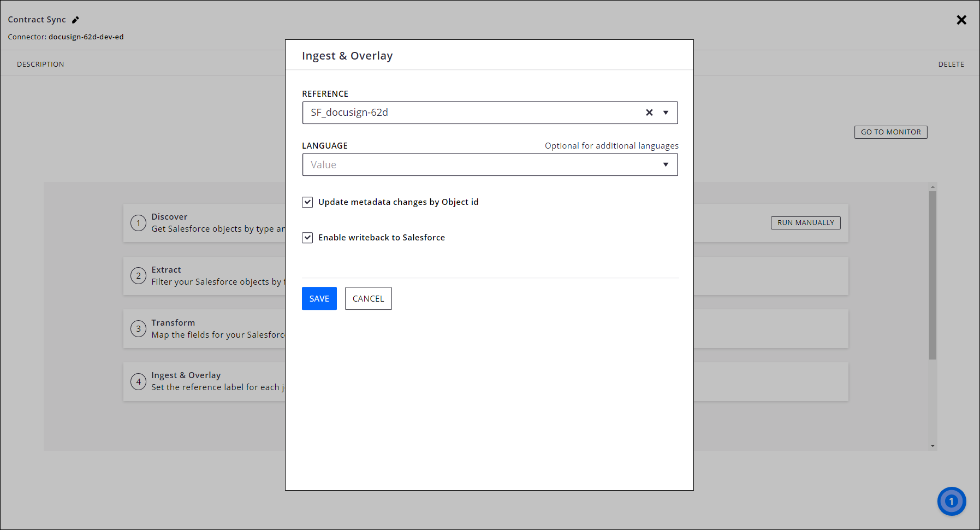Expand the Language dropdown
Image resolution: width=980 pixels, height=530 pixels.
pyautogui.click(x=666, y=164)
